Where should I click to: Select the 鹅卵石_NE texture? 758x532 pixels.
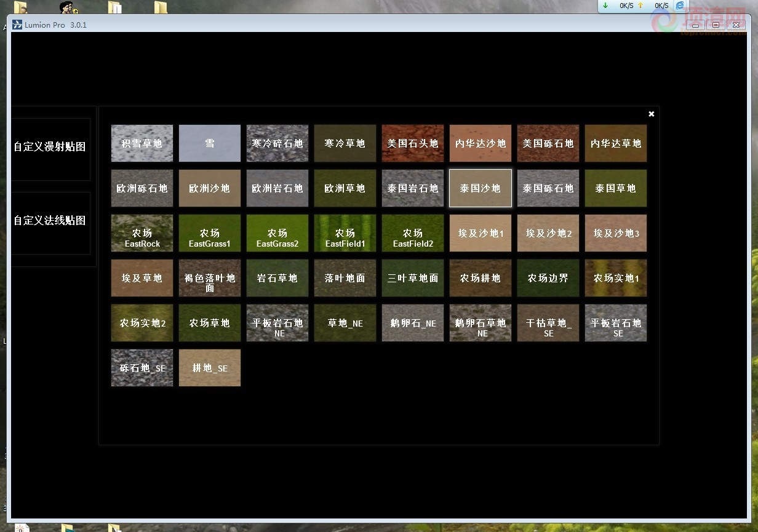[x=413, y=323]
